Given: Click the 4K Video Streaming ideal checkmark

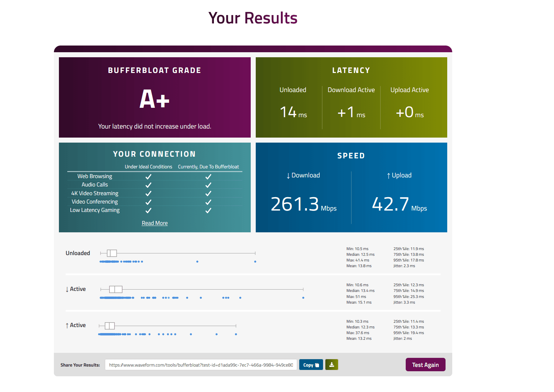Looking at the screenshot, I should tap(149, 193).
